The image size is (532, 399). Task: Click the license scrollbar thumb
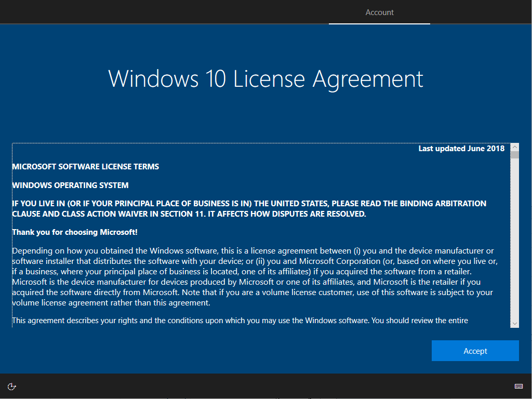[x=514, y=155]
